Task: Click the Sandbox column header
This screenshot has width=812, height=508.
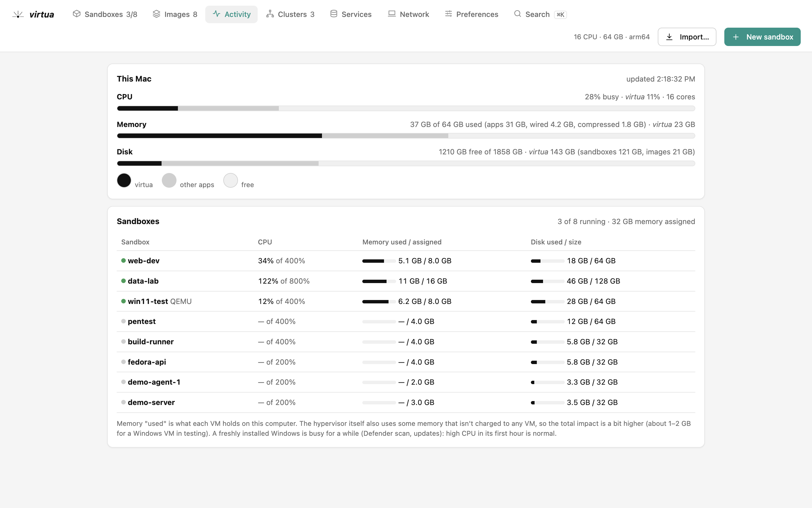Action: pyautogui.click(x=135, y=242)
